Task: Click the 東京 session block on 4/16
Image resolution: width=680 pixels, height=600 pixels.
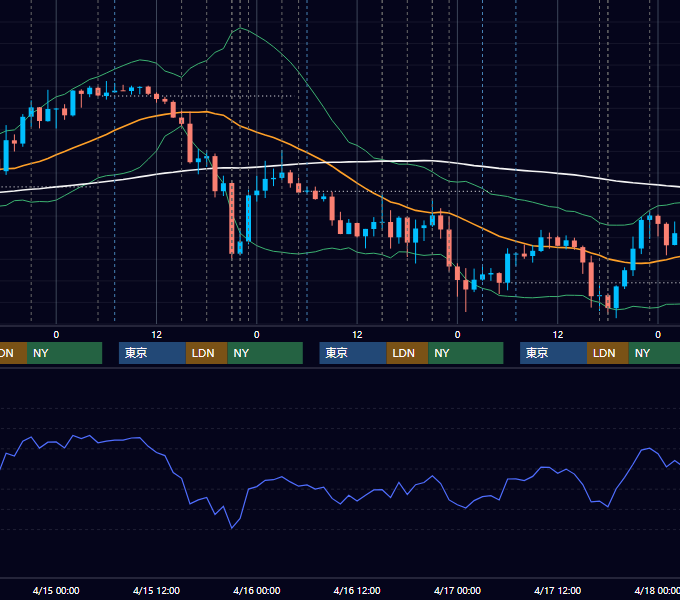Action: click(x=353, y=353)
